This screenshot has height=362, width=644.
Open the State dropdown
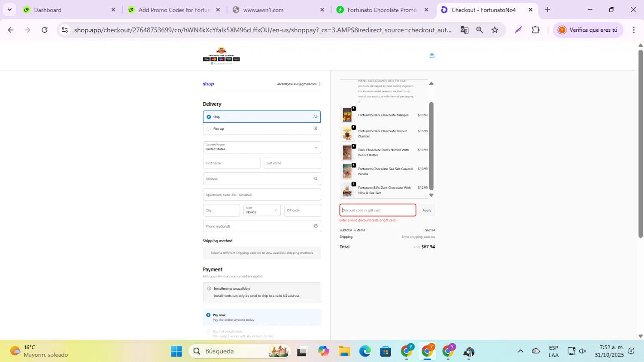click(x=262, y=210)
